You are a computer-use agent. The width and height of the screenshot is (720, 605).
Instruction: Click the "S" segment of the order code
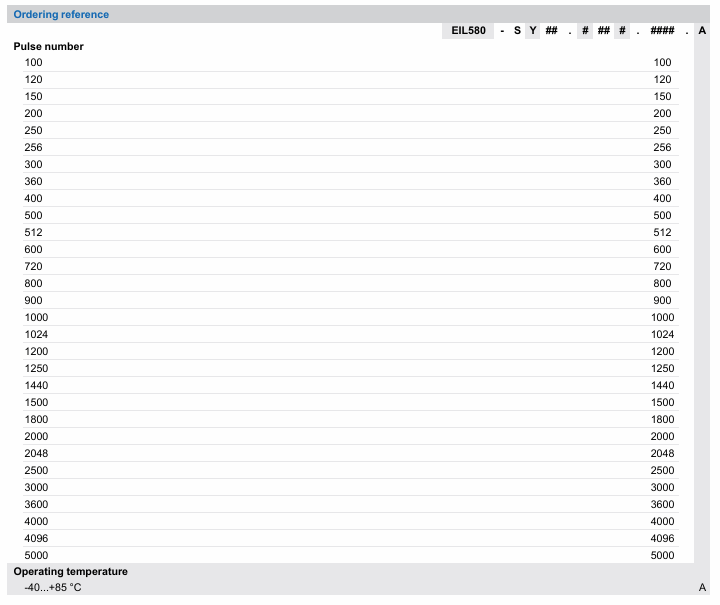(517, 31)
